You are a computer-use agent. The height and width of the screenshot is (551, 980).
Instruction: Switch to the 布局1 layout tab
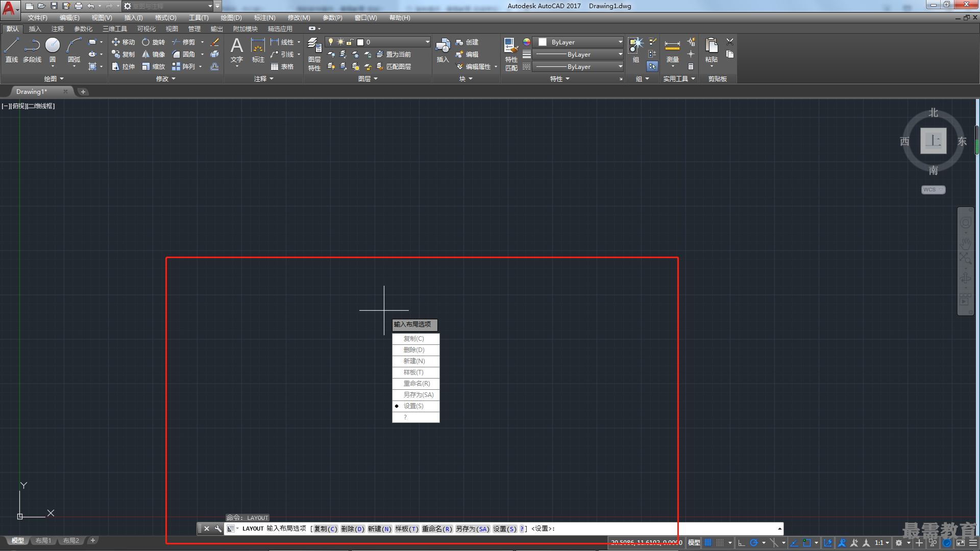[x=43, y=541]
